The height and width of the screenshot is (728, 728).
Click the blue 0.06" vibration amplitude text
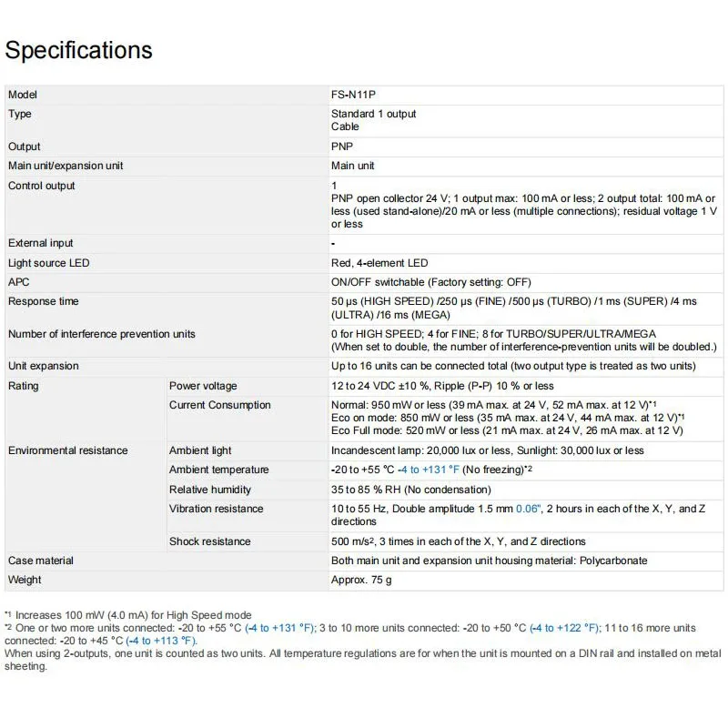pos(528,509)
